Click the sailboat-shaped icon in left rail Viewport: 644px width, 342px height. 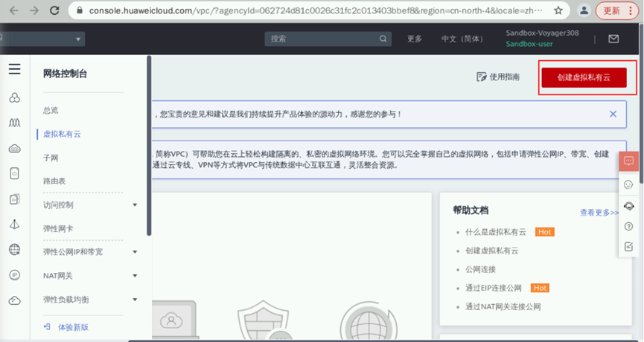pos(14,225)
